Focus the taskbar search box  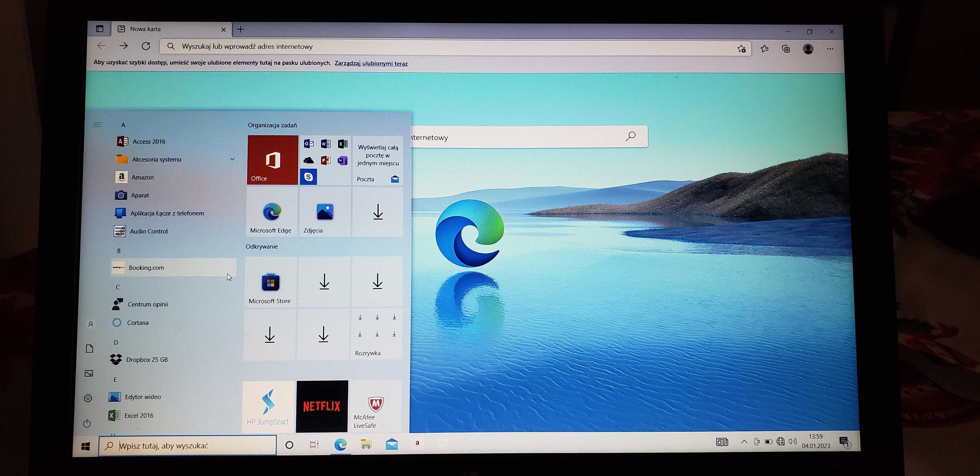tap(188, 446)
